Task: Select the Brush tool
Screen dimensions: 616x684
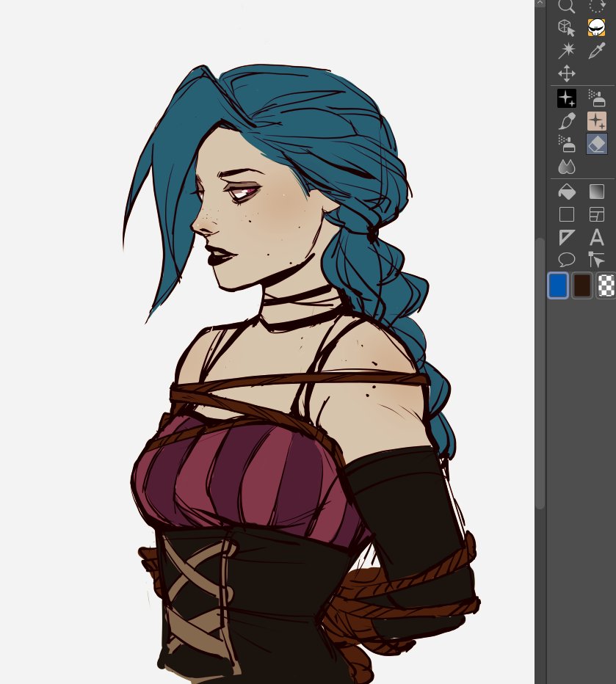Action: click(x=566, y=121)
